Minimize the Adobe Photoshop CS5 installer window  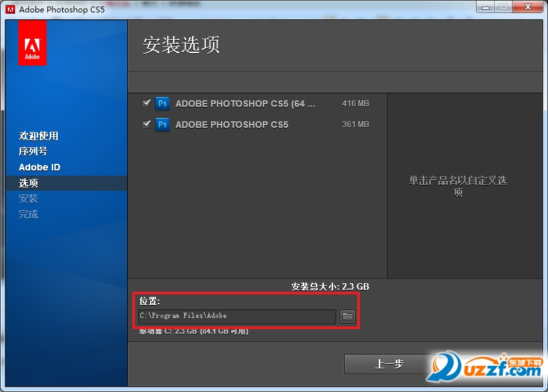tap(486, 7)
